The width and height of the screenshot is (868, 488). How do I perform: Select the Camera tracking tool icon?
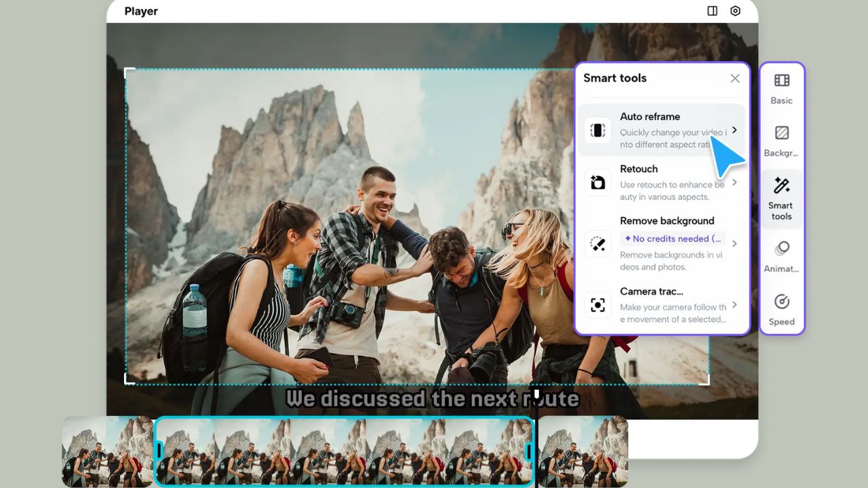597,305
